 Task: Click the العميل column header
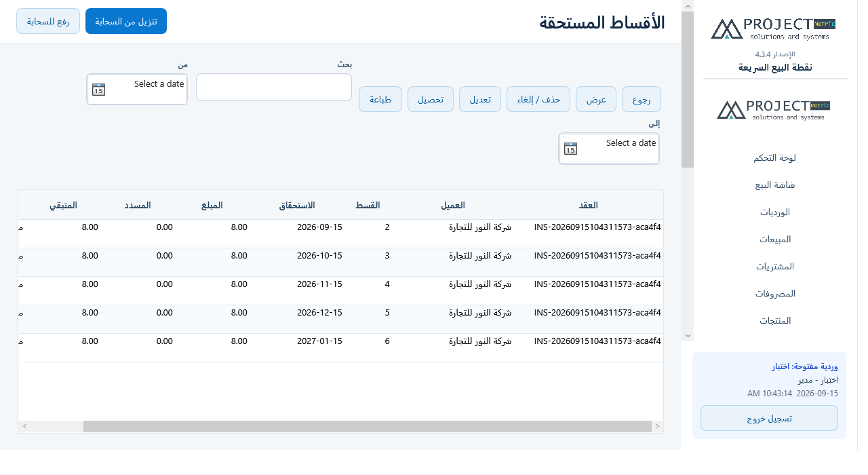[453, 205]
